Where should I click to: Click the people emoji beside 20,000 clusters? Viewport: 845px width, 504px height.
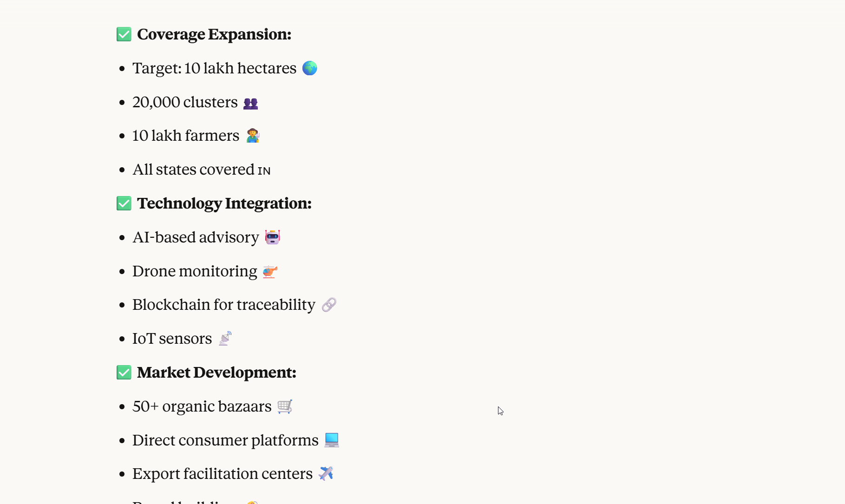(x=250, y=103)
